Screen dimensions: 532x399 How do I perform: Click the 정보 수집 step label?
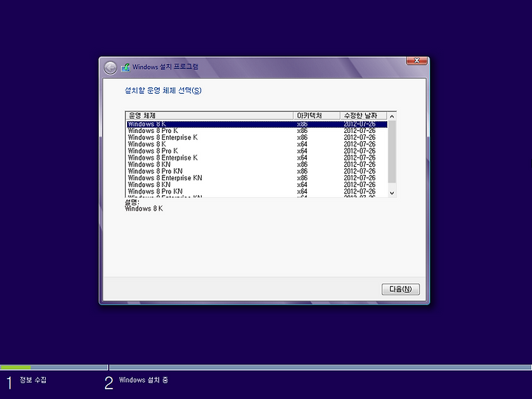click(x=33, y=380)
